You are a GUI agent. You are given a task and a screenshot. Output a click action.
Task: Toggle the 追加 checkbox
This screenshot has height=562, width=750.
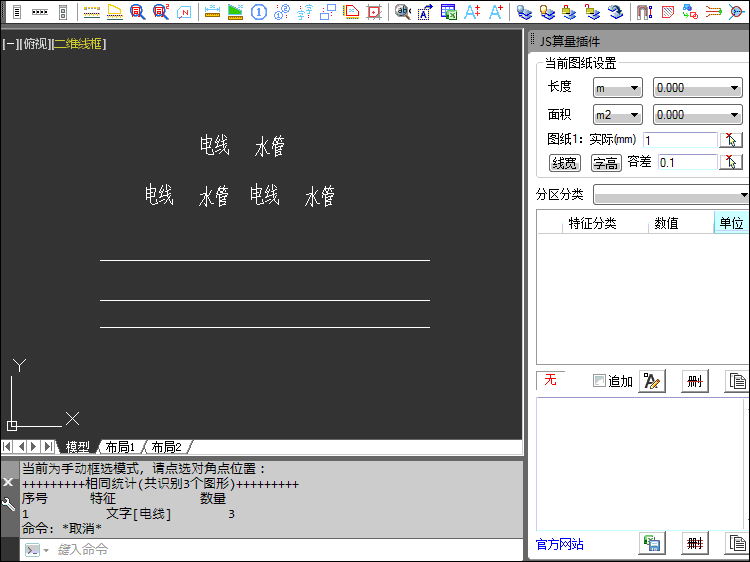(x=599, y=381)
